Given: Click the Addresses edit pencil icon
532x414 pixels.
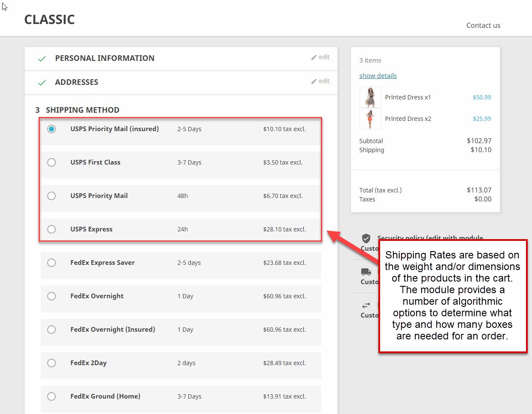Looking at the screenshot, I should (x=314, y=81).
